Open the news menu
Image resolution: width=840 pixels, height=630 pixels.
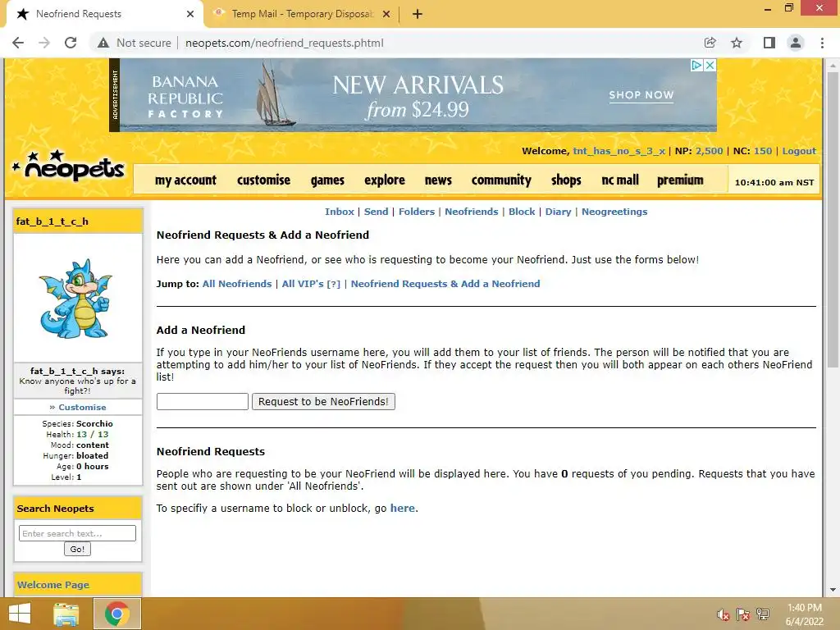438,180
